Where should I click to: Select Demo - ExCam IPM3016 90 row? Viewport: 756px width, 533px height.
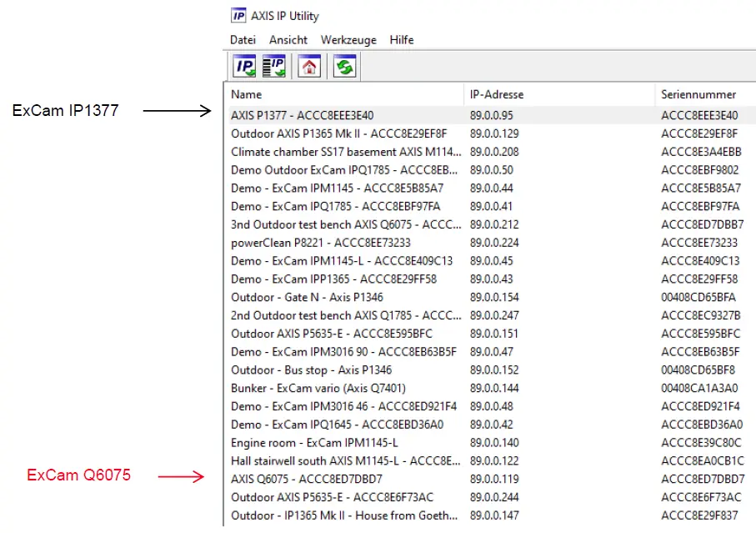click(491, 352)
